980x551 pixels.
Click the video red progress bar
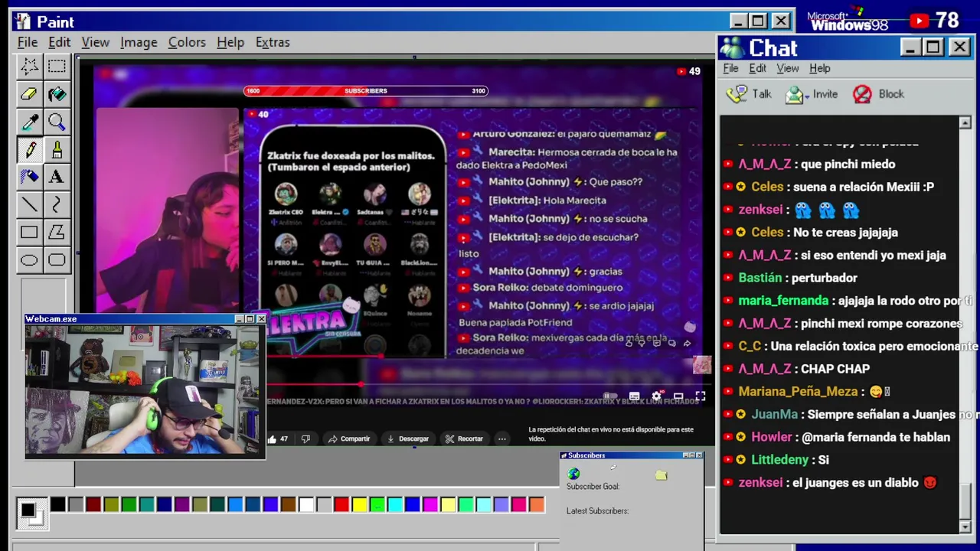pyautogui.click(x=314, y=385)
